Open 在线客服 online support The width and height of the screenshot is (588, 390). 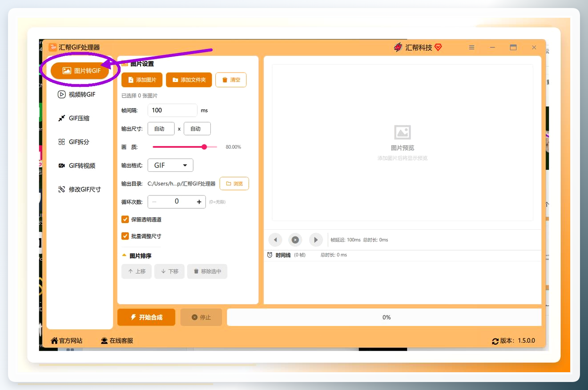point(117,341)
